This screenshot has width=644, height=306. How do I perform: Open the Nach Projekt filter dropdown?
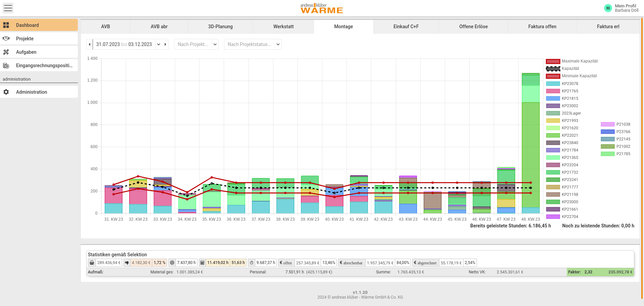(x=196, y=44)
